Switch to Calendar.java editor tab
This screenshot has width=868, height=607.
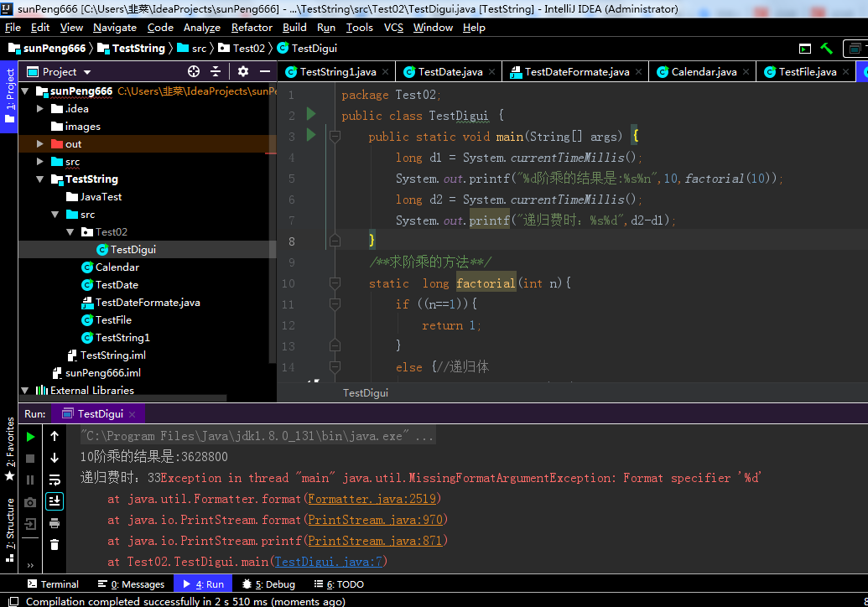tap(704, 72)
